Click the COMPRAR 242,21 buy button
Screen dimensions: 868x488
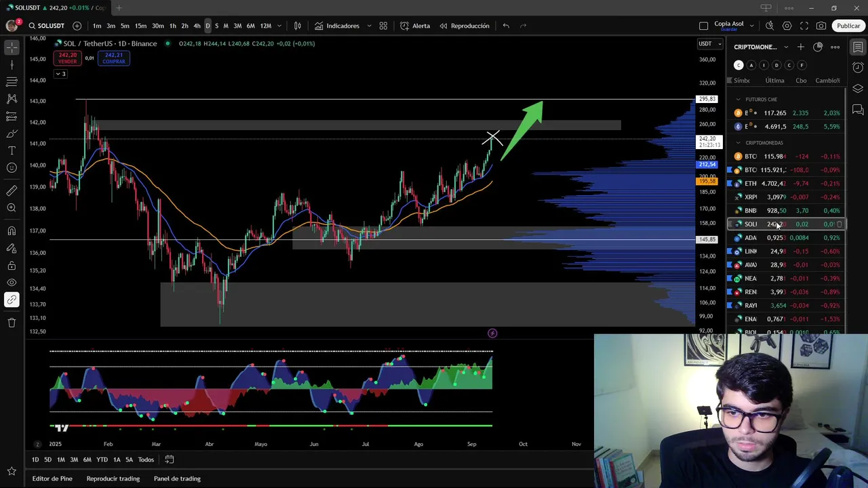113,58
